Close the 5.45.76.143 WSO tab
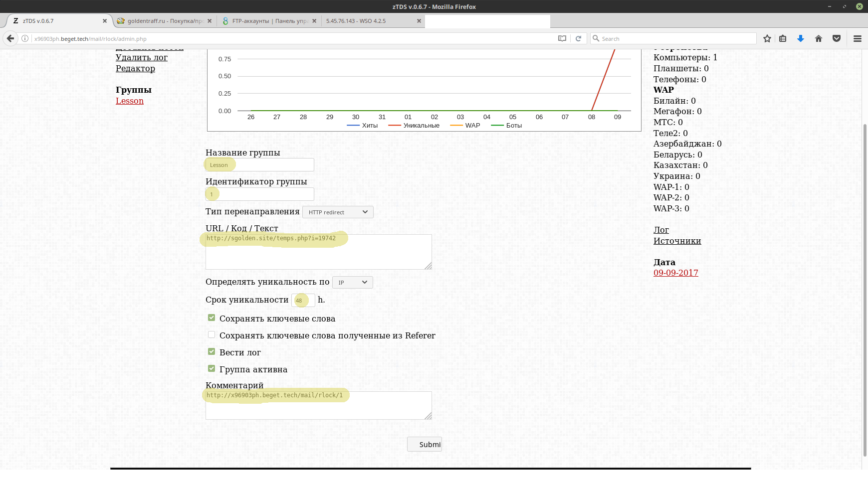Viewport: 868px width, 483px height. [419, 21]
